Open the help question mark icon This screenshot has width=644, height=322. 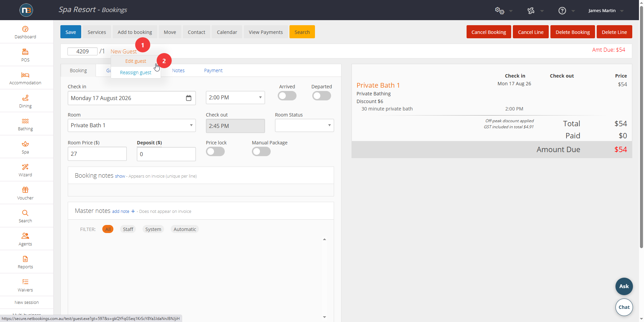coord(562,11)
